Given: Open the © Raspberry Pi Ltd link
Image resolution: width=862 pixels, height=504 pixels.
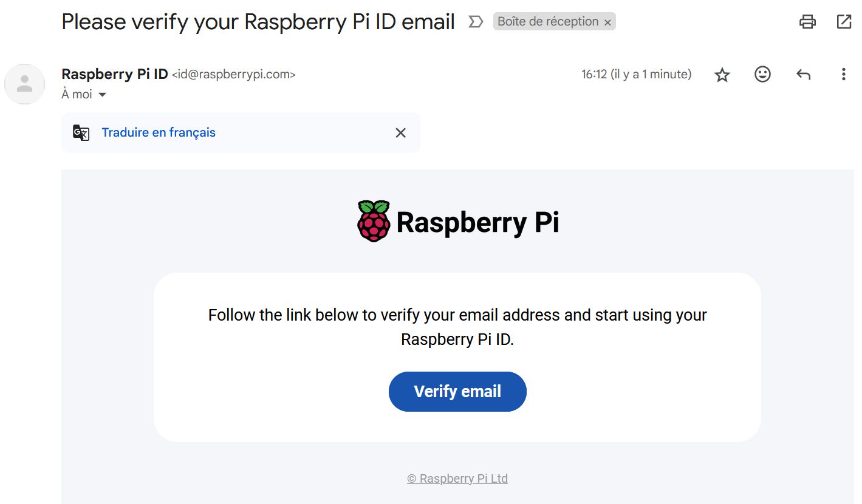Looking at the screenshot, I should pyautogui.click(x=457, y=478).
